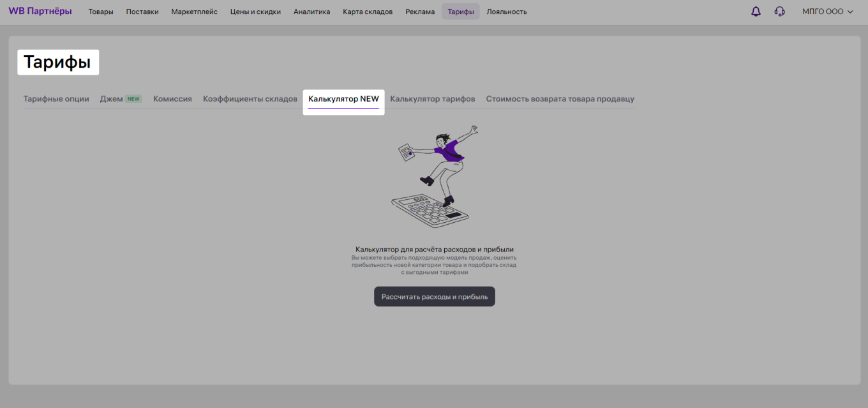Open the Поставки menu
Viewport: 868px width, 408px height.
142,11
